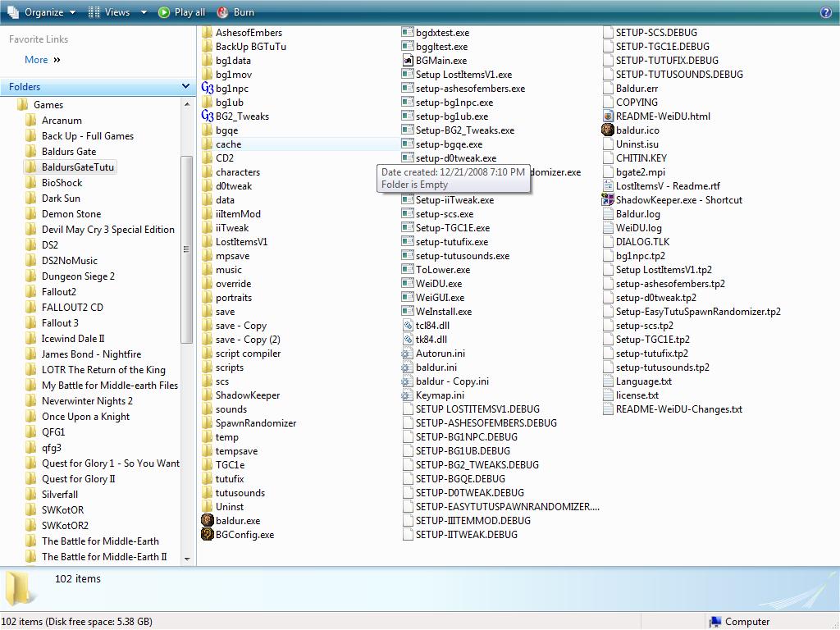Select the BG2_Tweaks G3 icon folder

(208, 116)
